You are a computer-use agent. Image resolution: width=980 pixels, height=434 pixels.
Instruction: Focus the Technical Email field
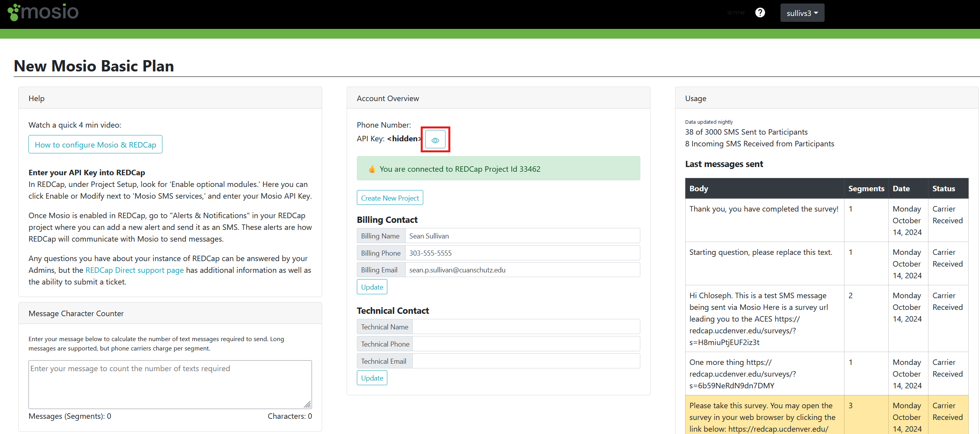[x=526, y=361]
